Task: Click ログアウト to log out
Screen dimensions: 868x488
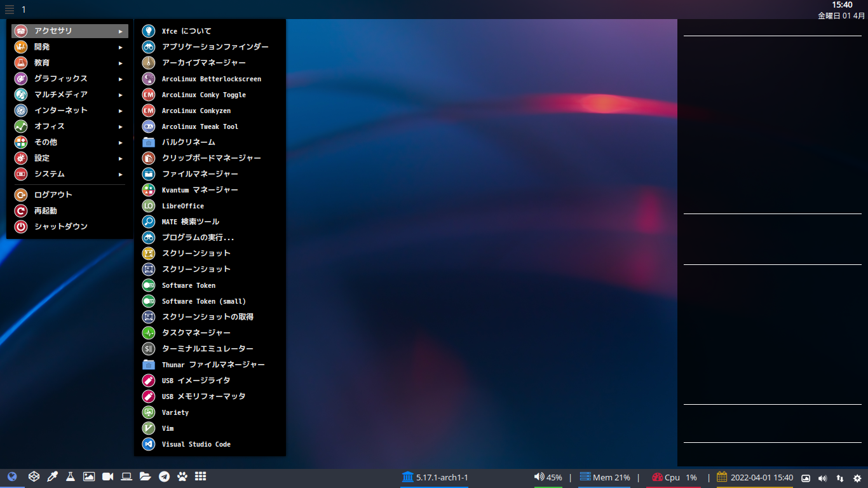Action: [x=70, y=194]
